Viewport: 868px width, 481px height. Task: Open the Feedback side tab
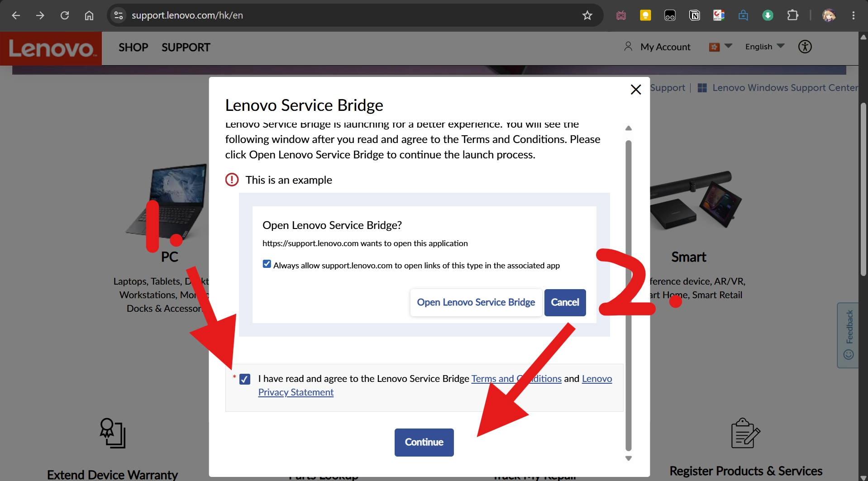pyautogui.click(x=848, y=335)
